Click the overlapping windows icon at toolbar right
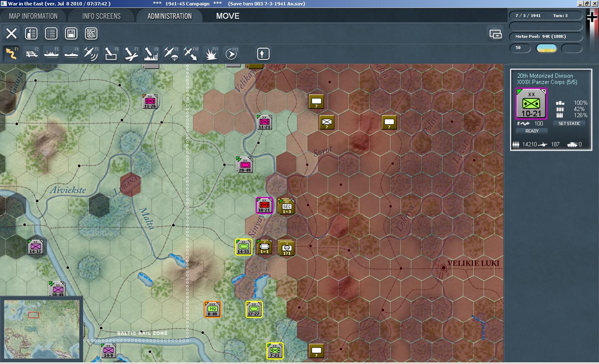599x364 pixels. pos(495,34)
